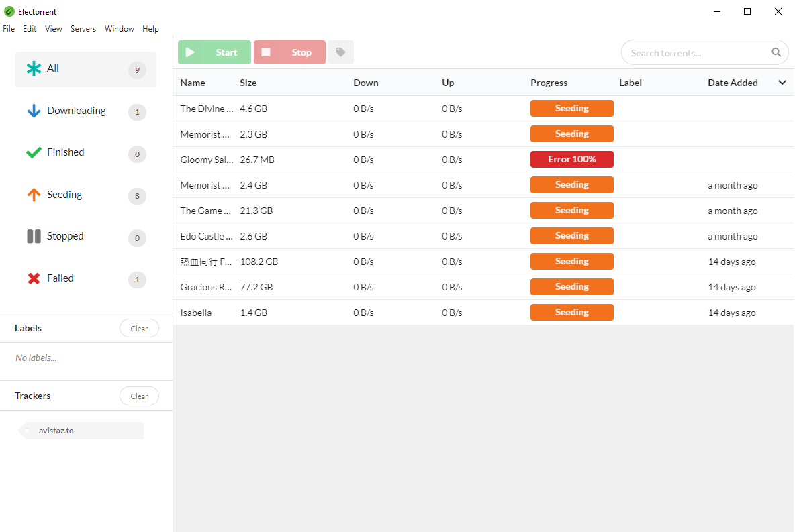Expand the column chooser chevron
This screenshot has width=795, height=532.
click(782, 83)
